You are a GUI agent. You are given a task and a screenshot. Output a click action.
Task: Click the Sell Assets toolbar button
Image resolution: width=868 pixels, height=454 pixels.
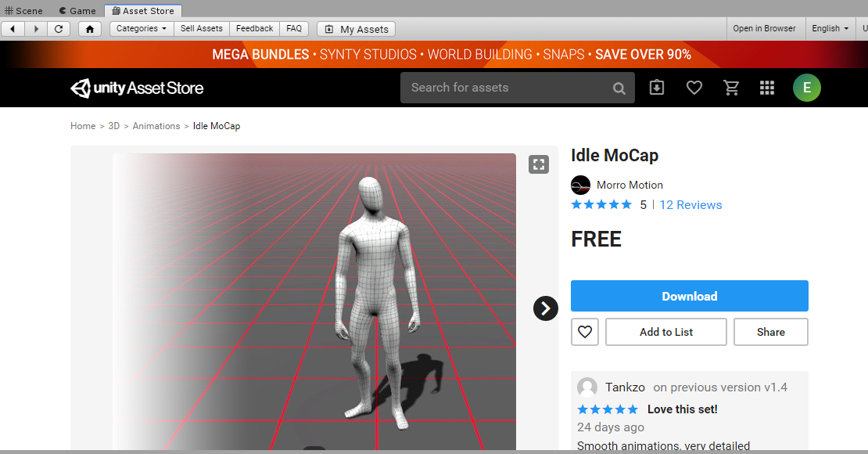click(x=202, y=29)
